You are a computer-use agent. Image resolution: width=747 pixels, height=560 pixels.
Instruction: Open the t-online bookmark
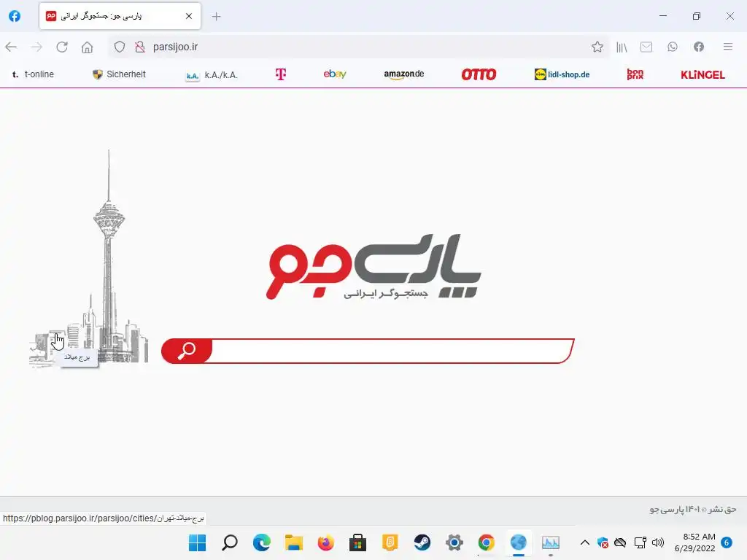pyautogui.click(x=33, y=74)
